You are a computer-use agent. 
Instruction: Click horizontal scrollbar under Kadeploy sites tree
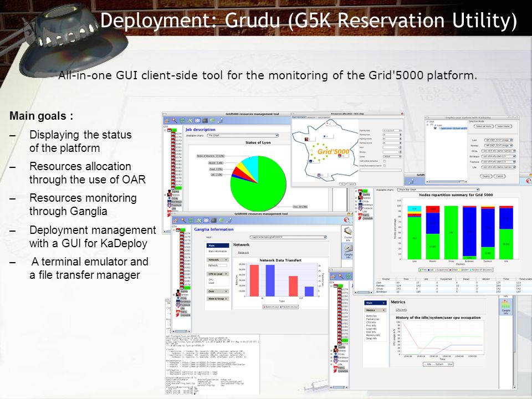click(x=447, y=182)
